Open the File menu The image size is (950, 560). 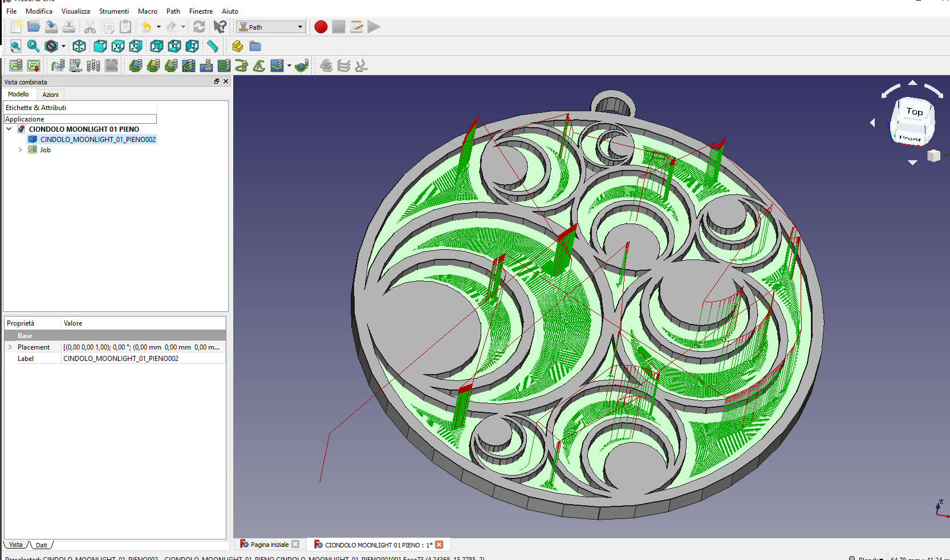11,11
